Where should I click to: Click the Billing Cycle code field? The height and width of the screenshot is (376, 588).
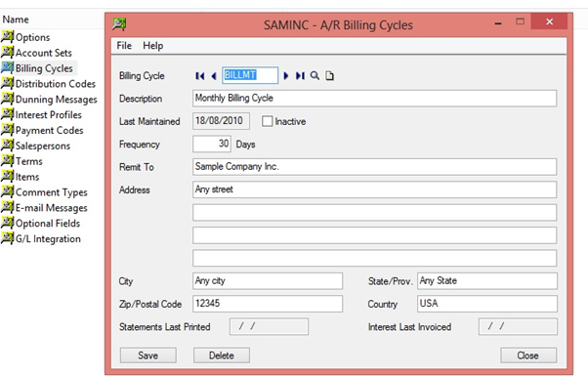point(250,75)
